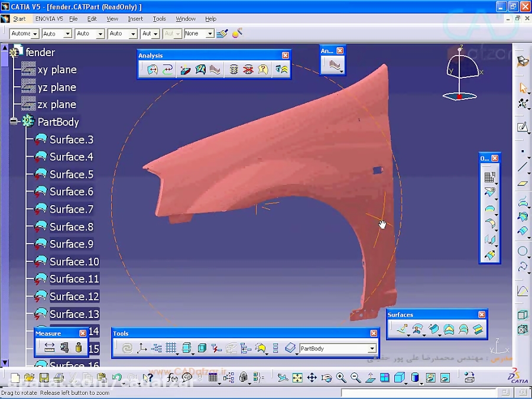This screenshot has height=399, width=532.
Task: Open the Surfacic Curvature Analysis tool
Action: click(201, 69)
